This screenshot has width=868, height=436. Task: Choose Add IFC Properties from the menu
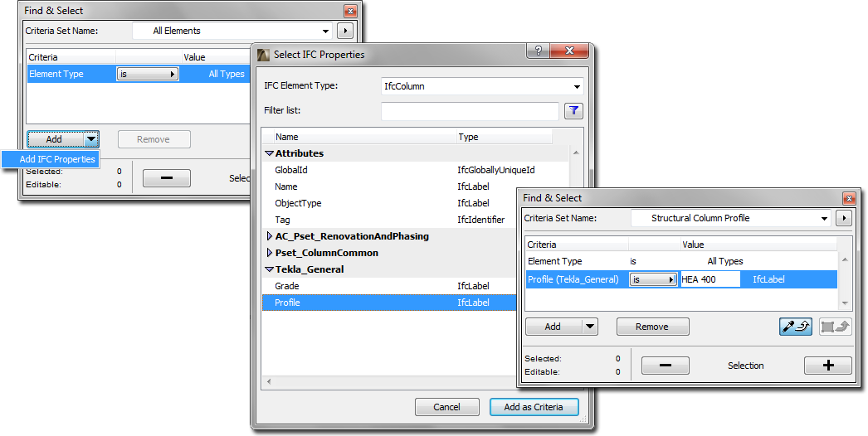click(x=51, y=159)
